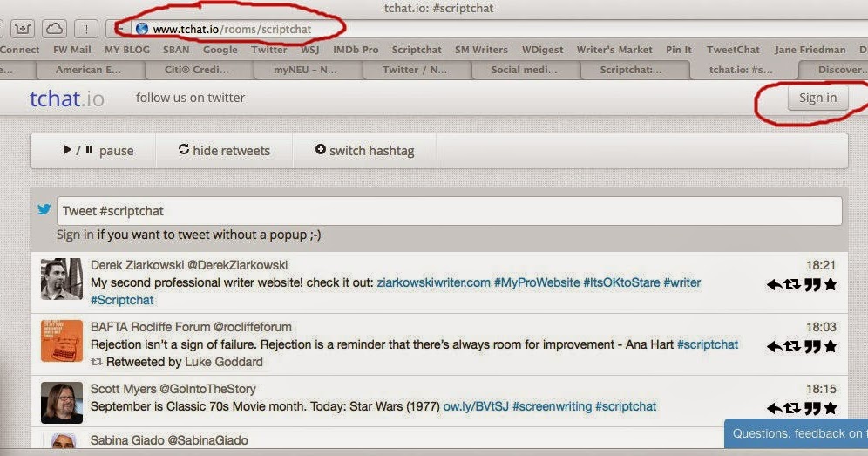Open the SM Writers bookmark
Image resolution: width=868 pixels, height=456 pixels.
tap(482, 50)
